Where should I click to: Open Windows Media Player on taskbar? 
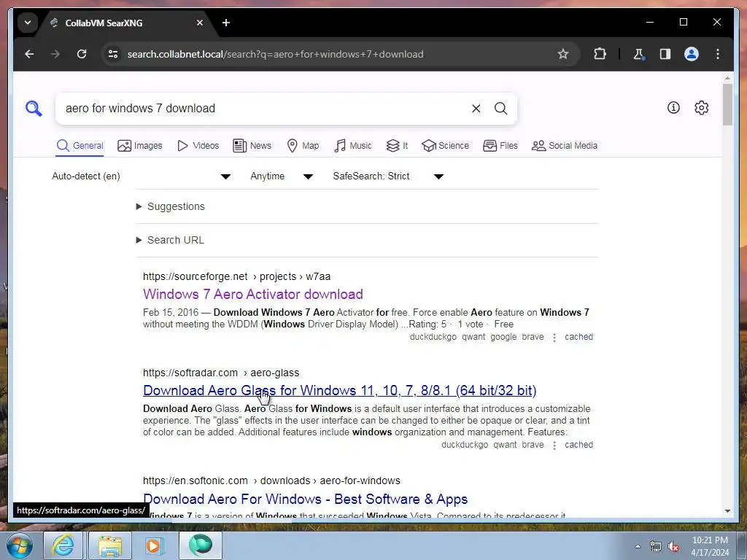(x=154, y=545)
